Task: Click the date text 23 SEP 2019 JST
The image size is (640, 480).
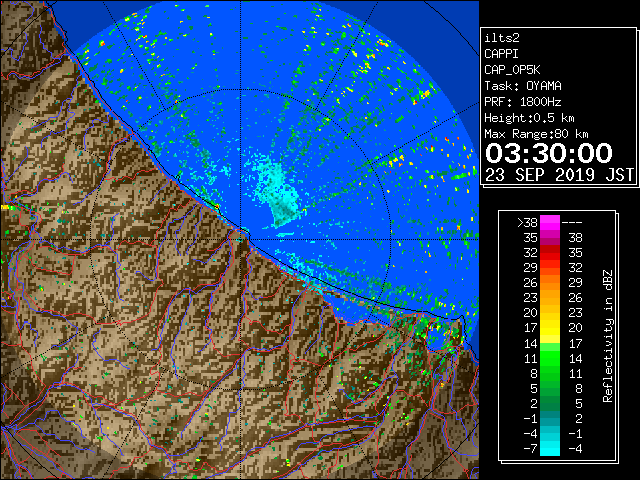Action: 559,175
